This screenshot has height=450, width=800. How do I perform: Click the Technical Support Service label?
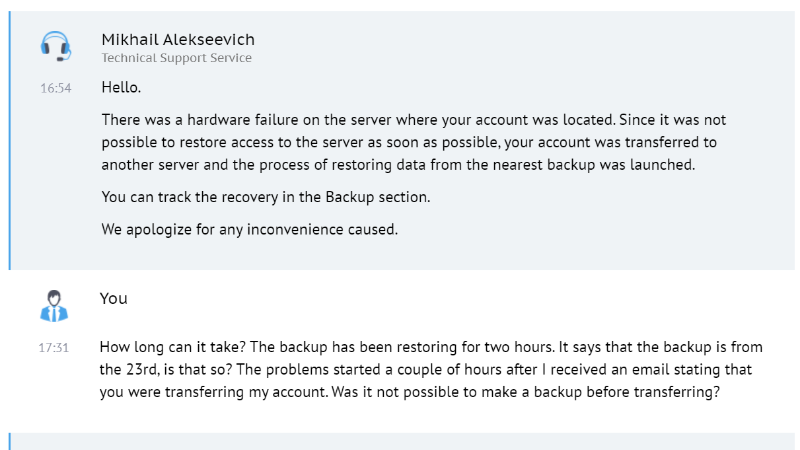click(x=176, y=58)
